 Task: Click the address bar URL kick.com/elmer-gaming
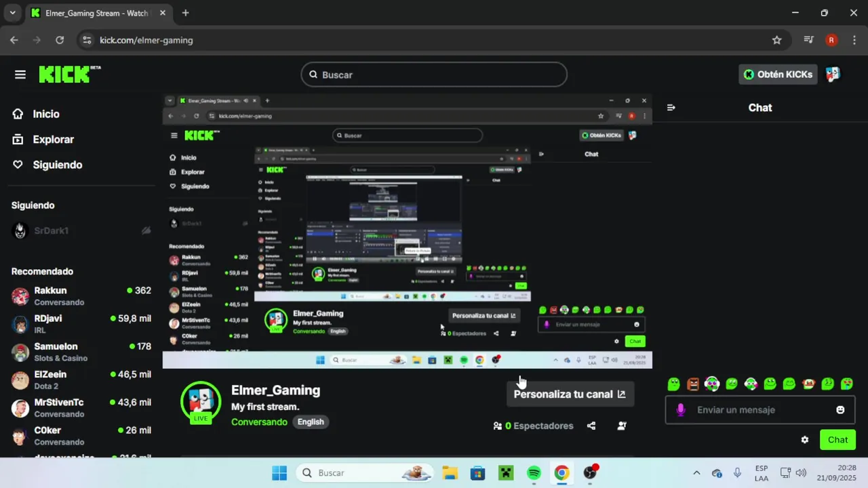(146, 40)
